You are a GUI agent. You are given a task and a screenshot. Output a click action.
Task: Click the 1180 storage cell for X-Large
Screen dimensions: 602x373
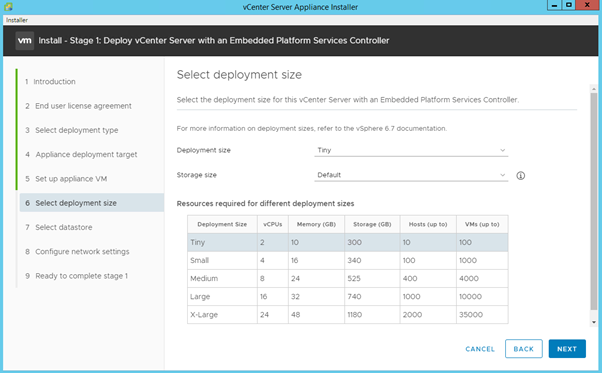pos(372,314)
